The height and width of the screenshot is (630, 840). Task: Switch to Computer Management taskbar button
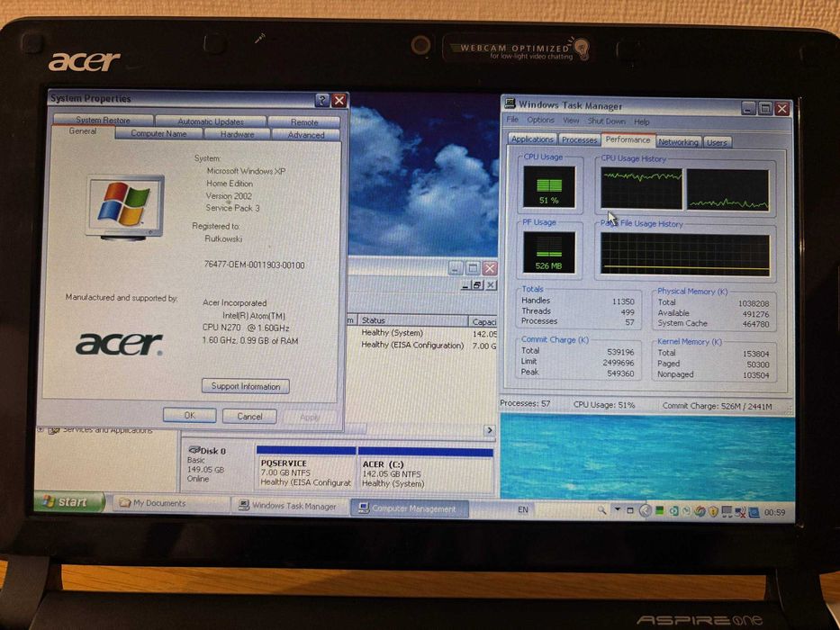(410, 508)
